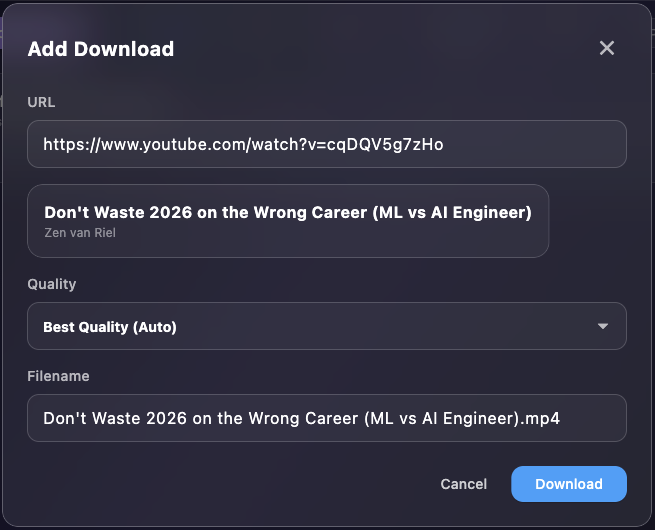655x530 pixels.
Task: Click the video ID part of the URL
Action: point(398,144)
